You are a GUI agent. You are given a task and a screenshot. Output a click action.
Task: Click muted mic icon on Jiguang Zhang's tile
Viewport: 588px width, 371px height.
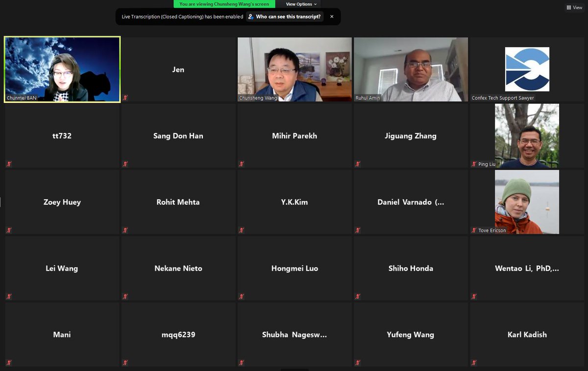[358, 164]
